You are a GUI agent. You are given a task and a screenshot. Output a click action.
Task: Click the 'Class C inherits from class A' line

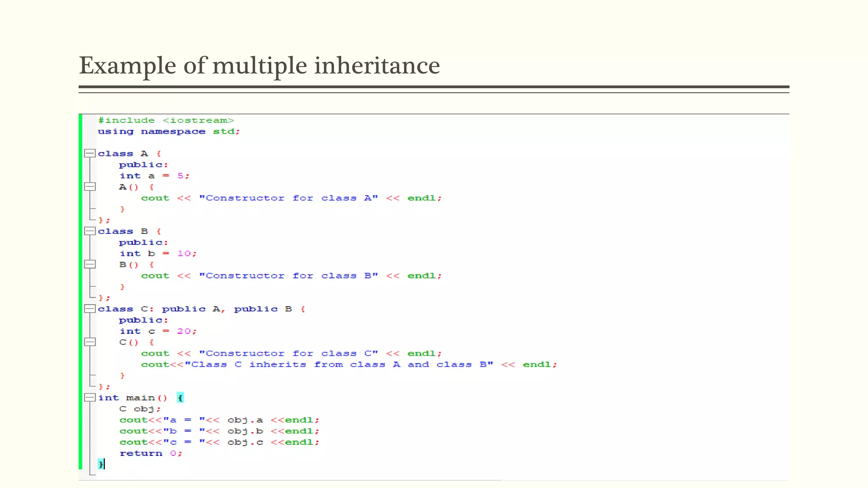click(x=349, y=364)
